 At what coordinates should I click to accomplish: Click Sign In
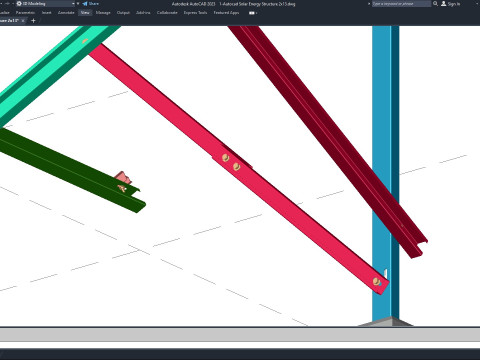[454, 4]
